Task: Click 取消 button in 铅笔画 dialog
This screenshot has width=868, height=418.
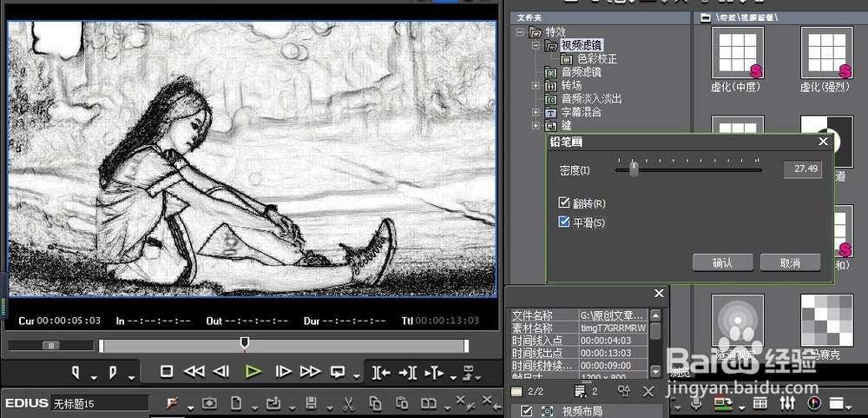Action: (790, 262)
